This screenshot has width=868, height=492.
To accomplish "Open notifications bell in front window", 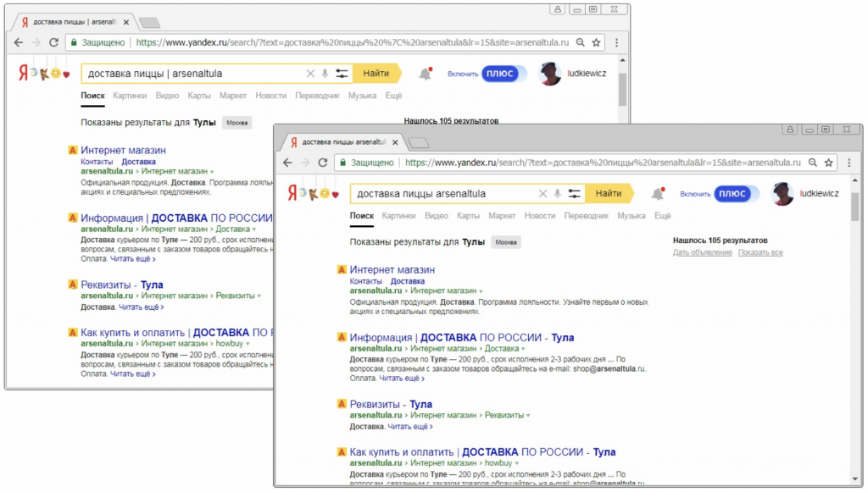I will (x=658, y=193).
